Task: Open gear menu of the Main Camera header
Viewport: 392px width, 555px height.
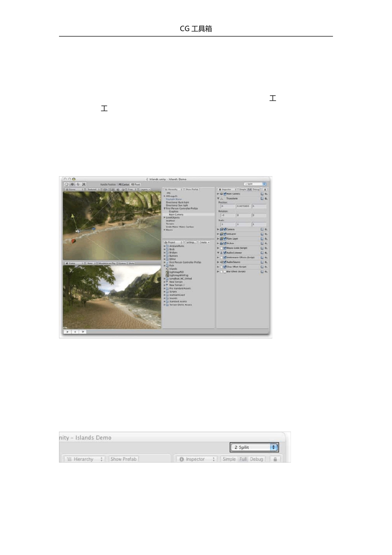Action: click(x=266, y=194)
